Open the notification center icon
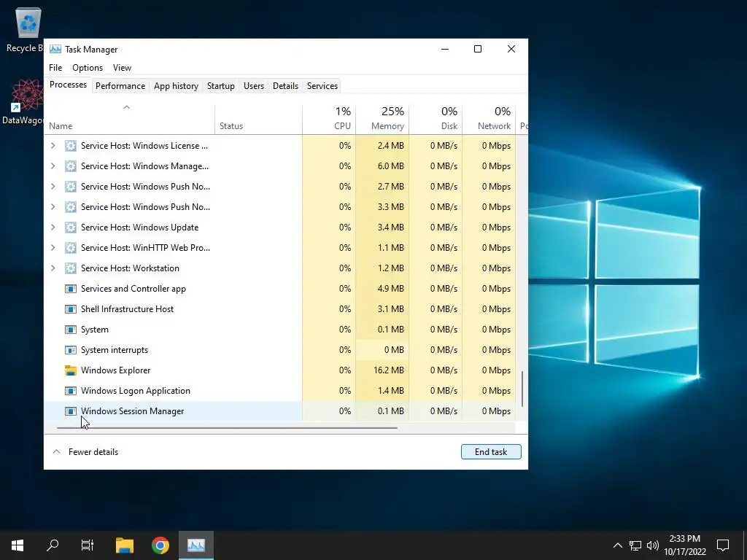Viewport: 747px width, 560px height. pos(723,545)
